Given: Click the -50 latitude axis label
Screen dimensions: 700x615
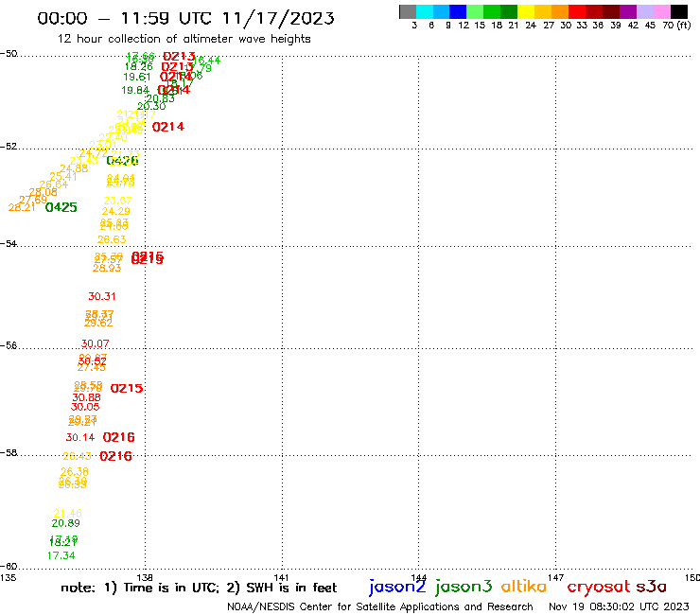Looking at the screenshot, I should click(x=9, y=54).
